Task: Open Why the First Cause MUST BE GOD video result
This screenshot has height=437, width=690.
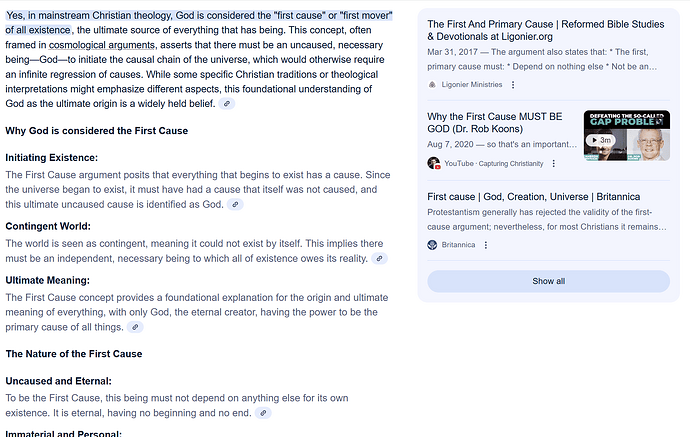Action: pos(495,123)
